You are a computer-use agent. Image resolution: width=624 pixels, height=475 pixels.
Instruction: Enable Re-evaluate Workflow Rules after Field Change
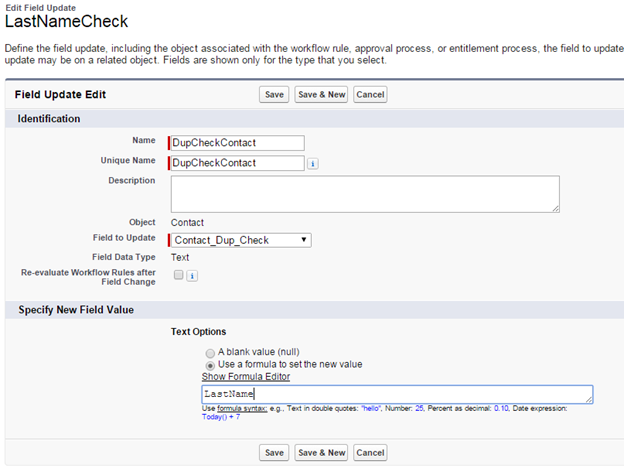179,275
